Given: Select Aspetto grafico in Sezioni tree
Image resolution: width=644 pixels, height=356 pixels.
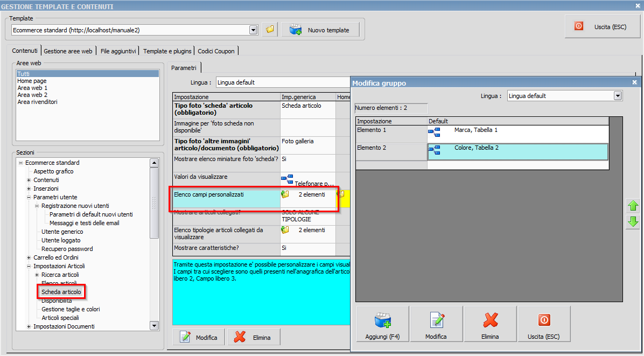Looking at the screenshot, I should tap(53, 172).
